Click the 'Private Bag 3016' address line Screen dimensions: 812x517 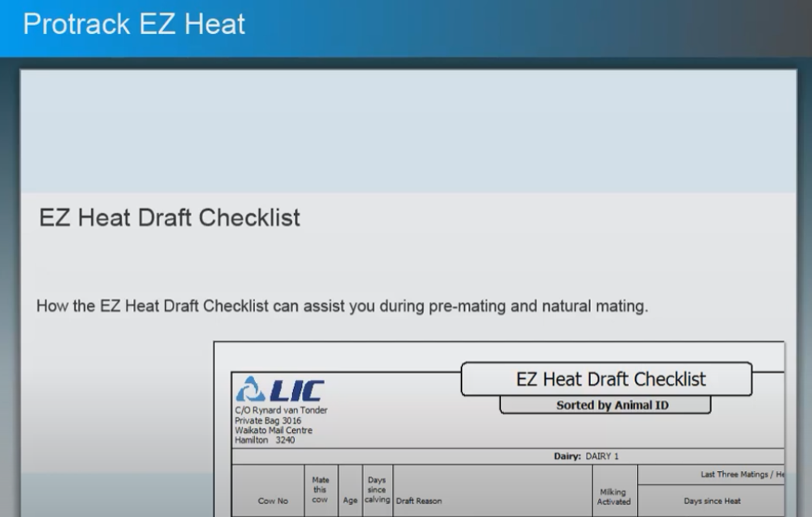268,420
